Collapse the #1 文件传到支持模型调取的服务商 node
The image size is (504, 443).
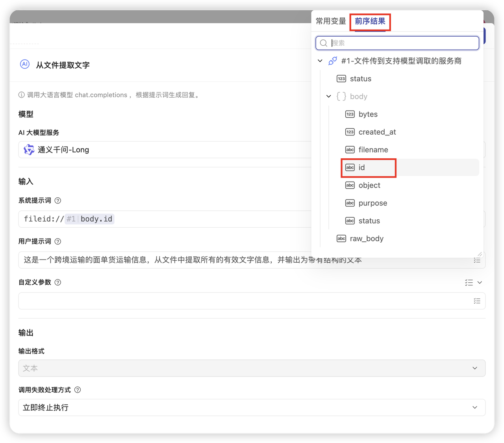tap(320, 61)
